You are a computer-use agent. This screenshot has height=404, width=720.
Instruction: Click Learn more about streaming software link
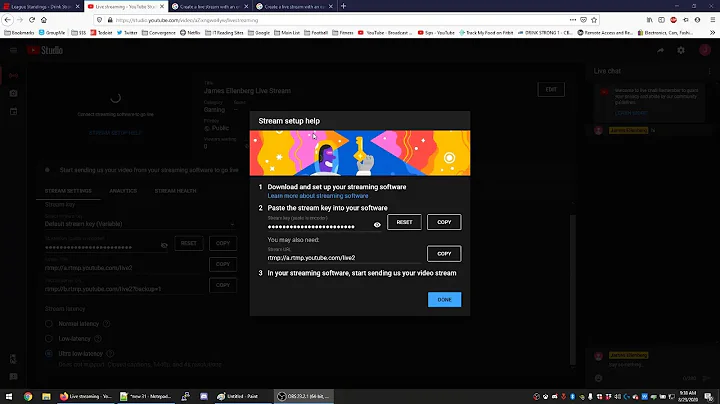pos(318,196)
